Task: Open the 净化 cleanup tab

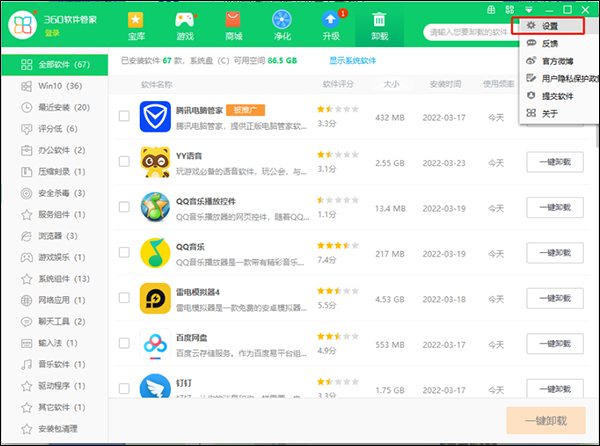Action: point(282,26)
